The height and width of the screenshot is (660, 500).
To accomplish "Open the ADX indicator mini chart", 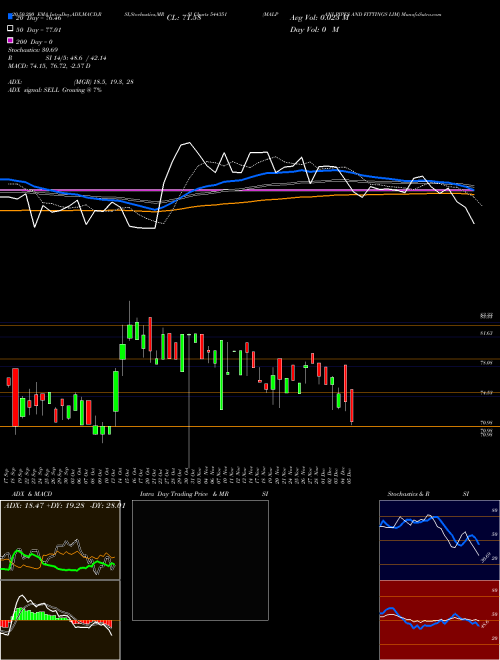I will pyautogui.click(x=60, y=540).
